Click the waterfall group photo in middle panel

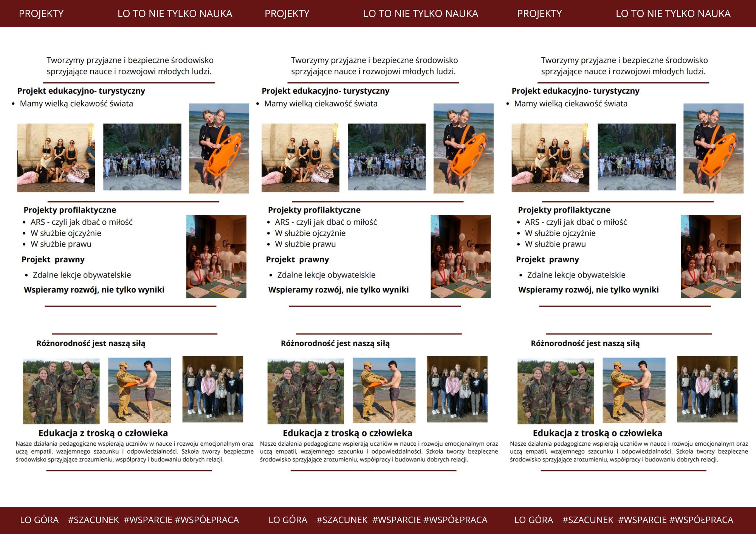[386, 157]
